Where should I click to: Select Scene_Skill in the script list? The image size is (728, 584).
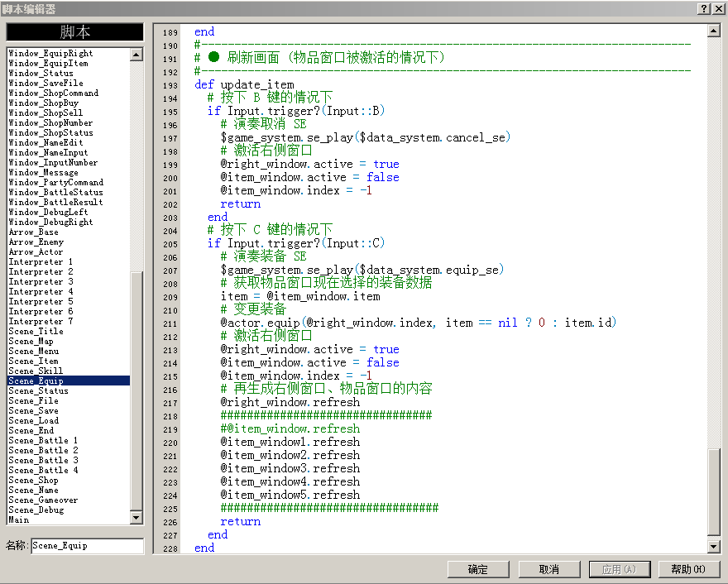click(x=68, y=371)
